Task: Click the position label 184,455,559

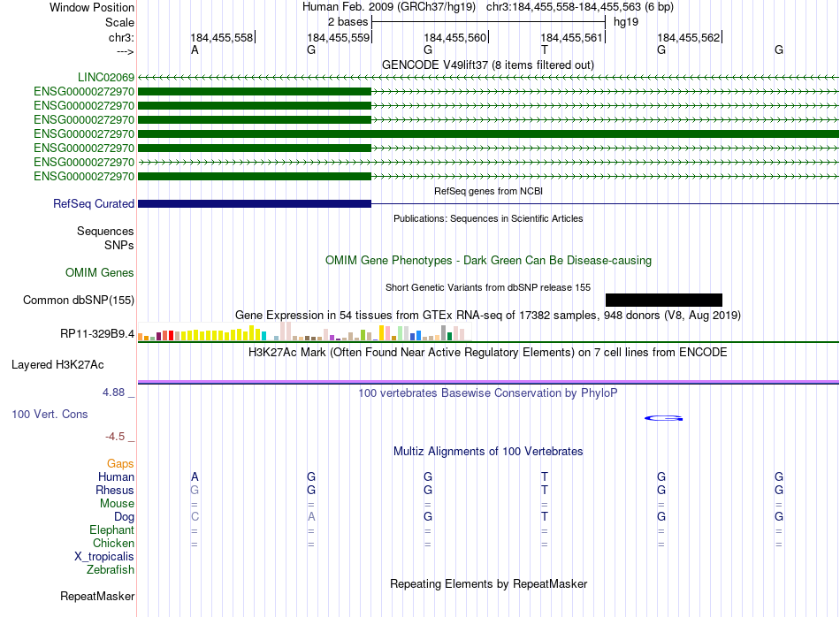Action: 339,38
